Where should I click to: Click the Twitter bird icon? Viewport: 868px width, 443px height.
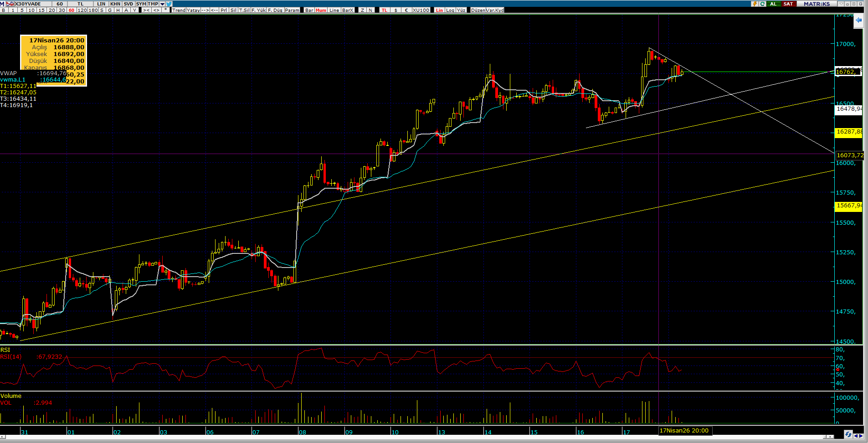(x=169, y=4)
